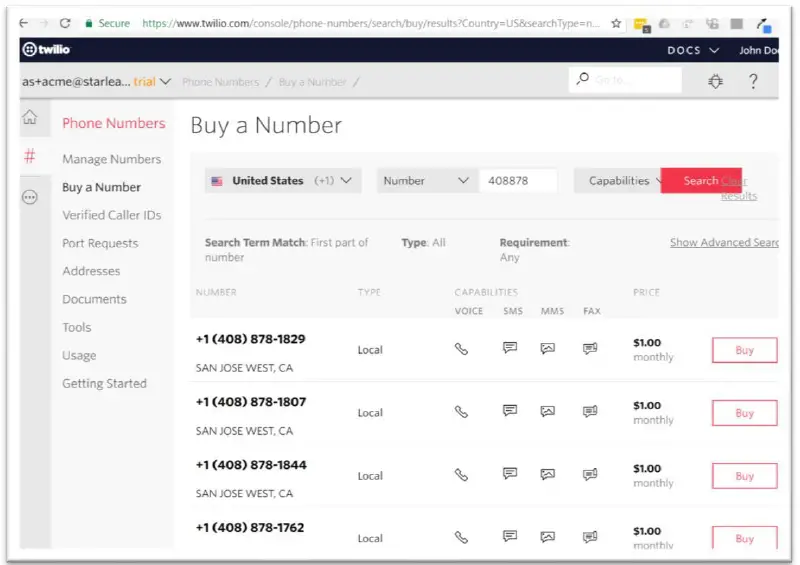Click voice icon for 878-1807

[x=461, y=412]
